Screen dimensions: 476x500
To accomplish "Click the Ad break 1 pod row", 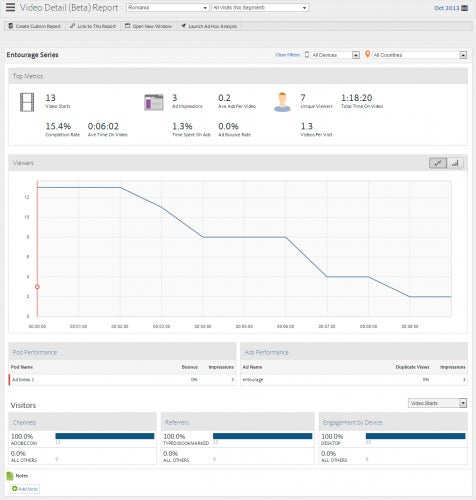I will (x=122, y=380).
